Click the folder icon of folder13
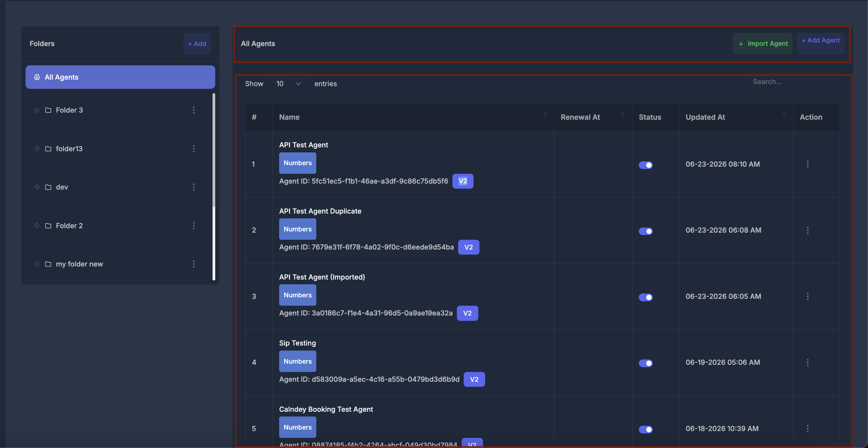This screenshot has height=448, width=868. coord(48,149)
